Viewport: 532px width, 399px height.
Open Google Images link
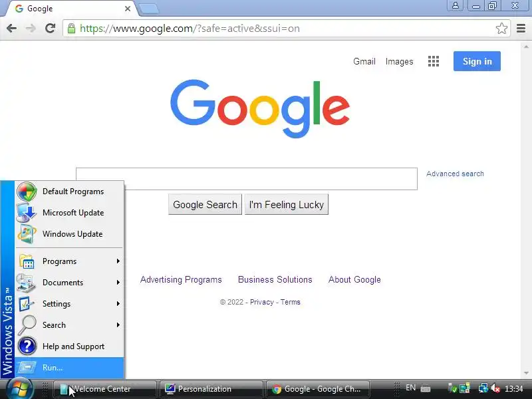(399, 62)
